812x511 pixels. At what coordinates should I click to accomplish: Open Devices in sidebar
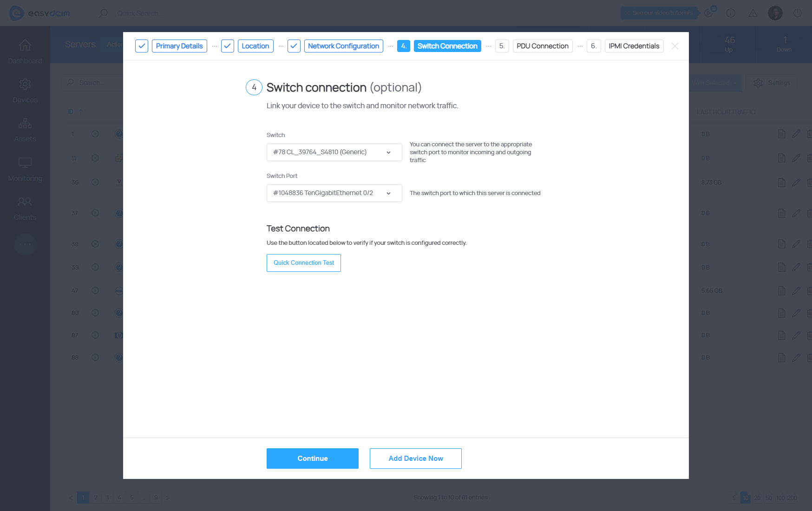pyautogui.click(x=25, y=91)
